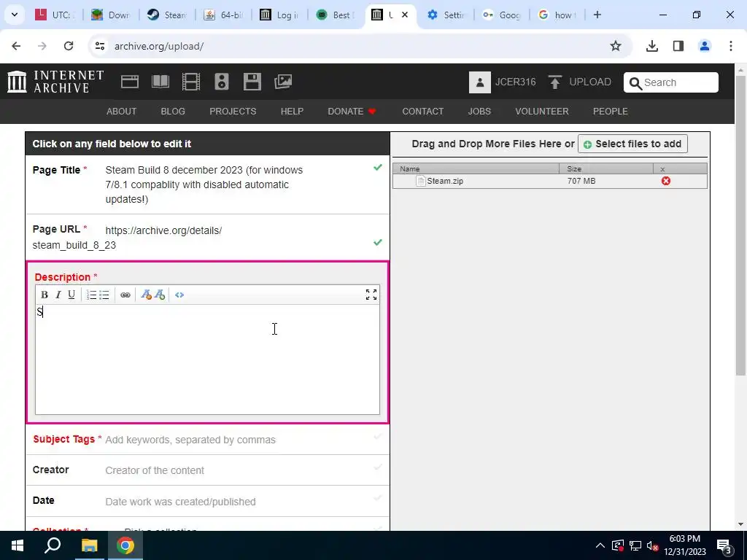747x560 pixels.
Task: Open Chrome downloads
Action: pos(651,46)
